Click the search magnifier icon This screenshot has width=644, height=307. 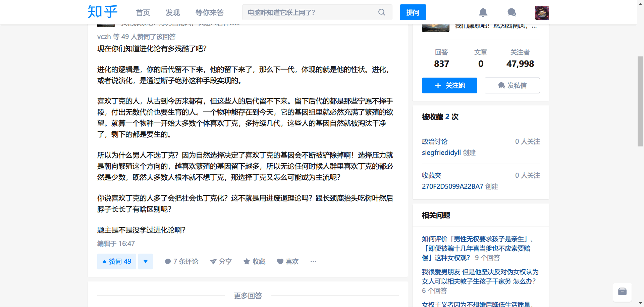click(382, 12)
